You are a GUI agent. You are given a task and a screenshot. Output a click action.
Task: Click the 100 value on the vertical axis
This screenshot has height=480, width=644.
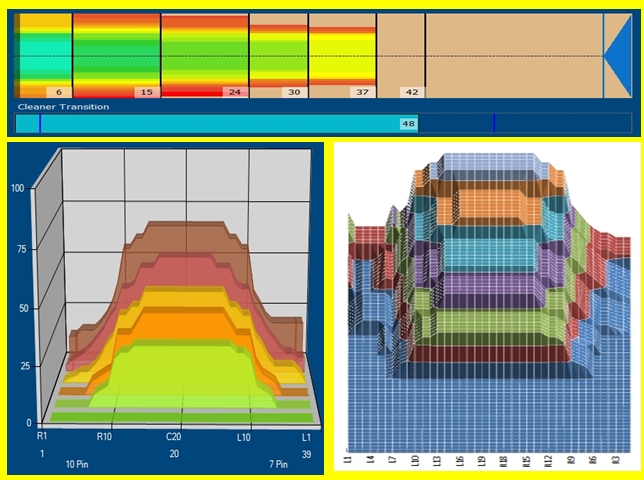pyautogui.click(x=18, y=187)
